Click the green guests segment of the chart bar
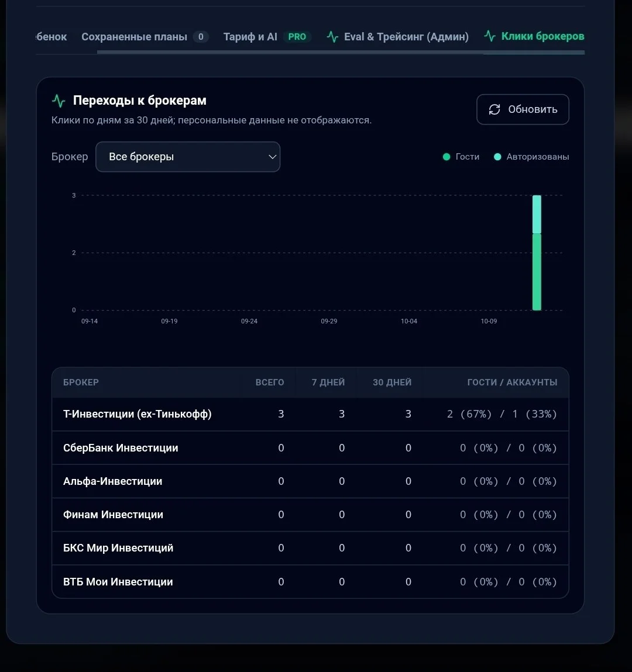 [x=537, y=272]
